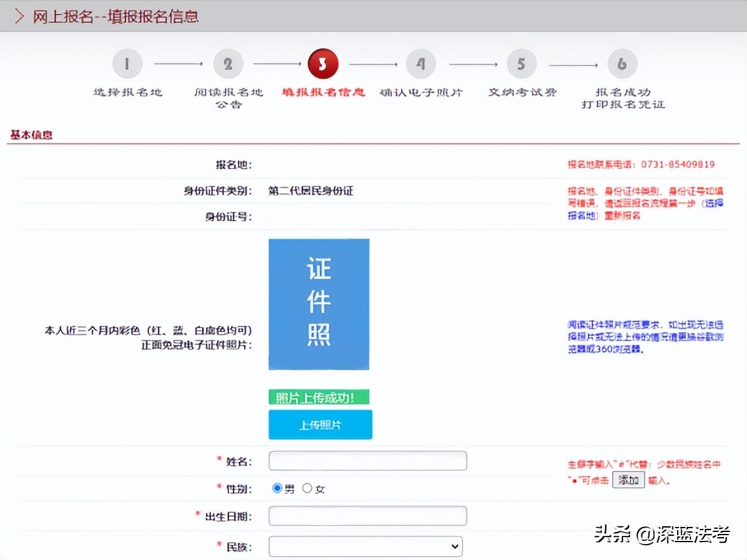This screenshot has height=560, width=747.
Task: Select step 1 选择报名地 circle
Action: (x=127, y=64)
